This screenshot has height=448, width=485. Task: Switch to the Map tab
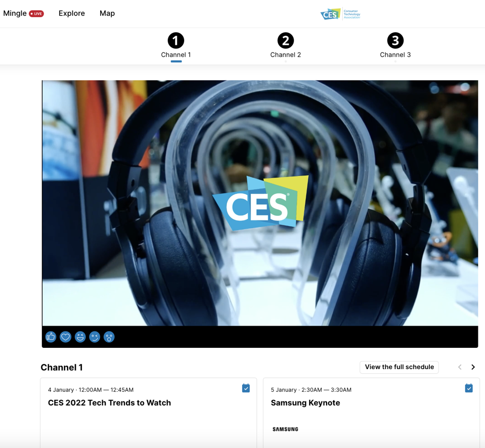point(107,13)
